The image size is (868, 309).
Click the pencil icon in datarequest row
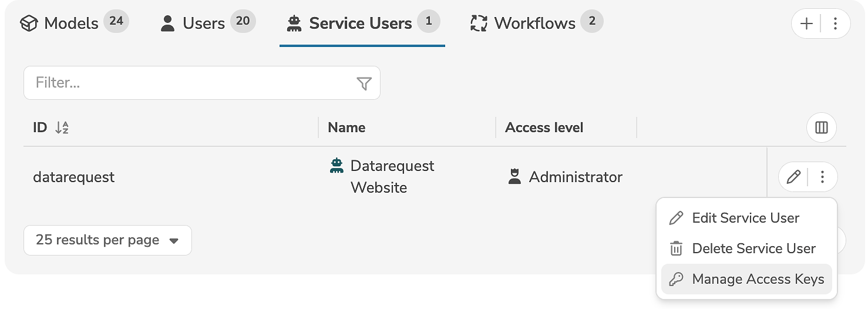[793, 177]
